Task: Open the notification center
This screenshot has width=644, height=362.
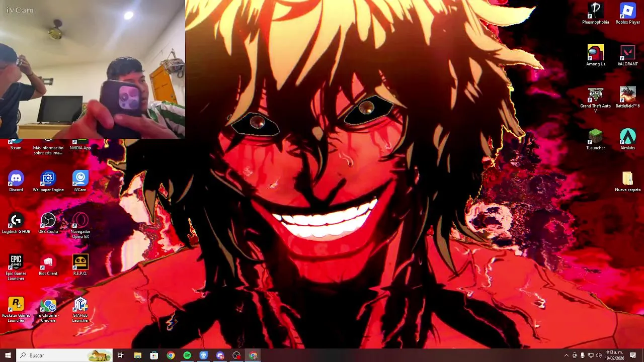Action: 633,355
